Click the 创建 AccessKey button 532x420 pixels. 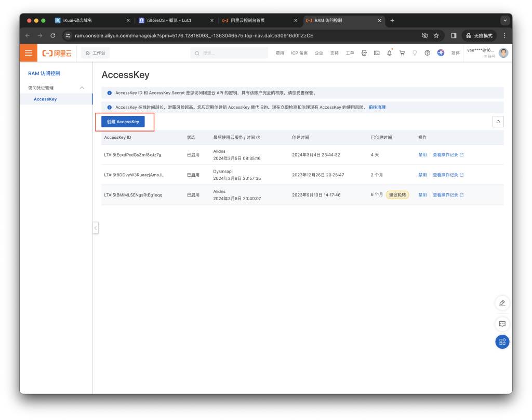(123, 122)
